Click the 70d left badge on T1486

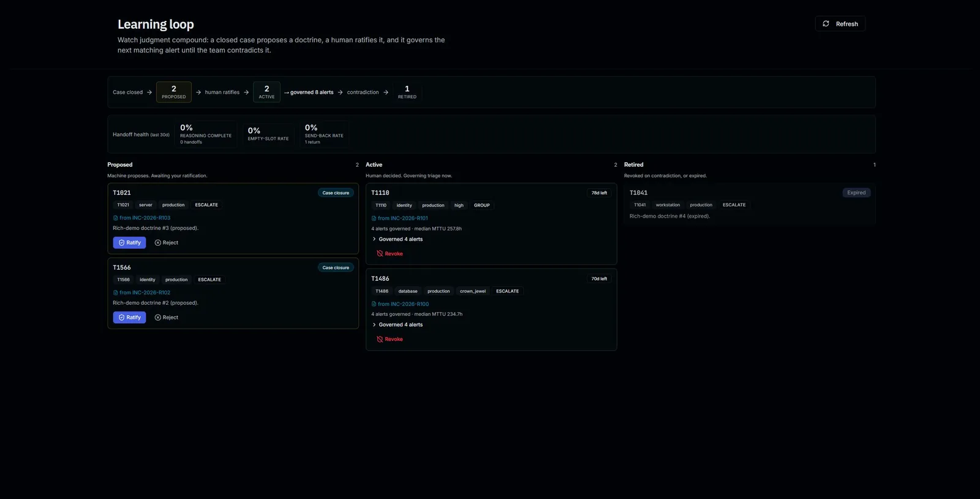click(599, 278)
